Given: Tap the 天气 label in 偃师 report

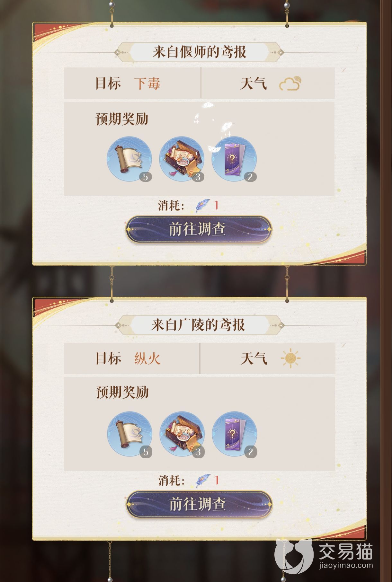Looking at the screenshot, I should click(x=254, y=84).
